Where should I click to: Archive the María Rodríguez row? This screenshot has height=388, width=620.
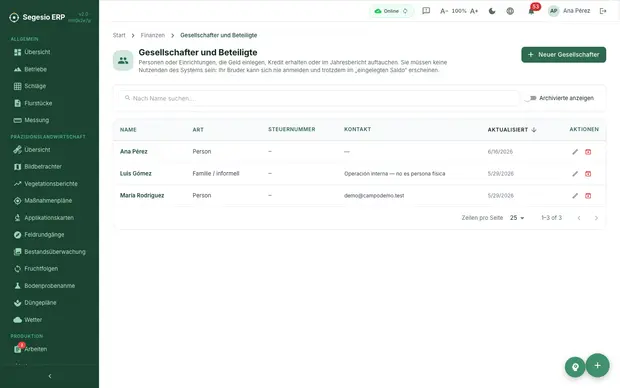[588, 196]
